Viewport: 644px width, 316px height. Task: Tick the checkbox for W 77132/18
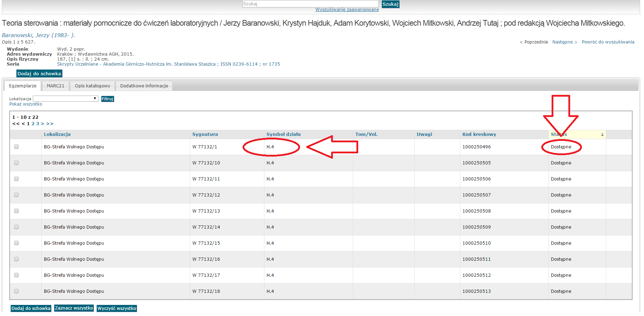click(16, 291)
